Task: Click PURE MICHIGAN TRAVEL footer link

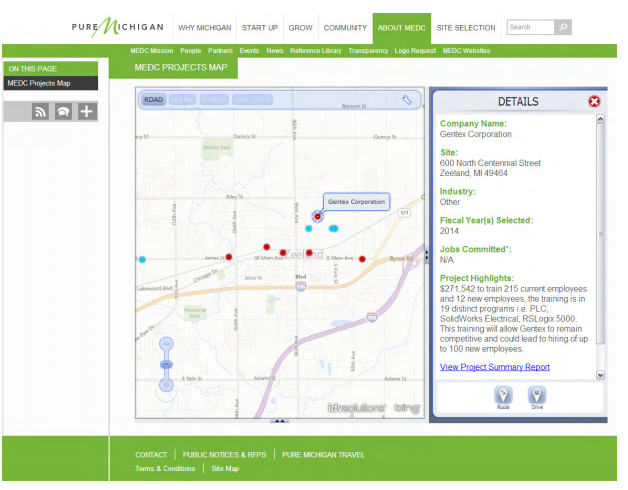Action: point(323,455)
